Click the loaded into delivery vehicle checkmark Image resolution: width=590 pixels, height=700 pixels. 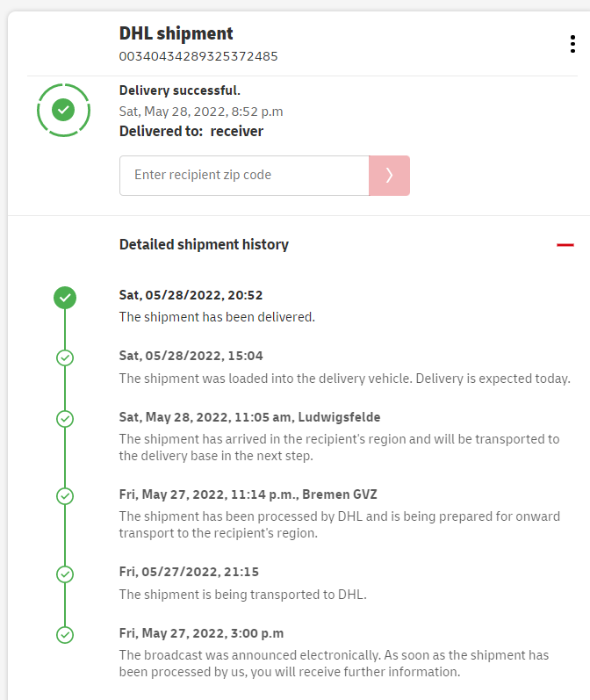[x=64, y=357]
